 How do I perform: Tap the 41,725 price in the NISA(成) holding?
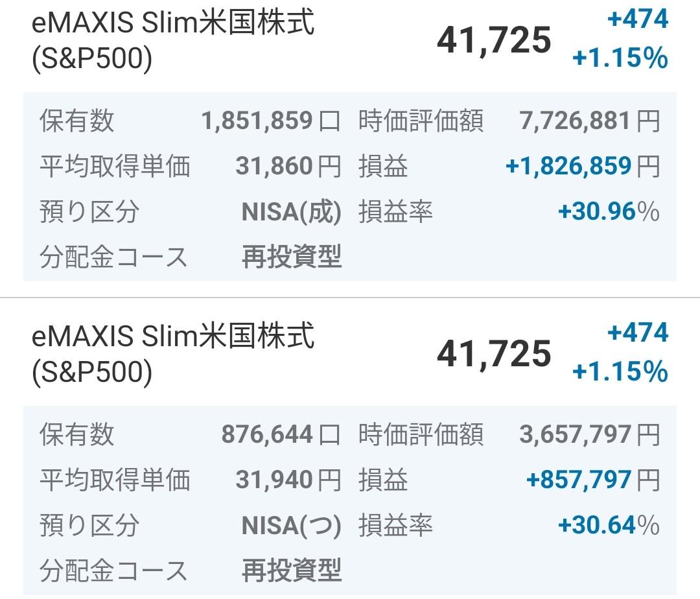click(x=494, y=41)
